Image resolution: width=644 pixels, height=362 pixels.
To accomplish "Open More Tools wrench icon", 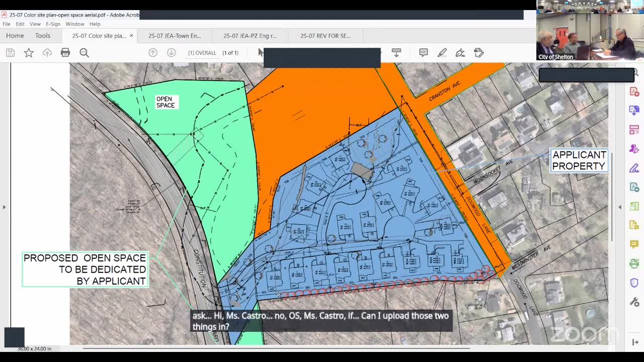I will (634, 302).
